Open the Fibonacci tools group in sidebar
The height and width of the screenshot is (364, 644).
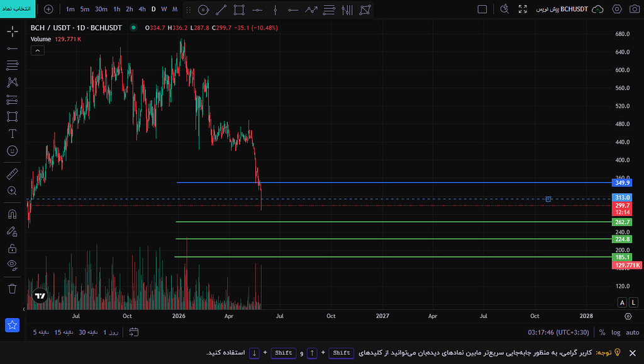tap(13, 65)
